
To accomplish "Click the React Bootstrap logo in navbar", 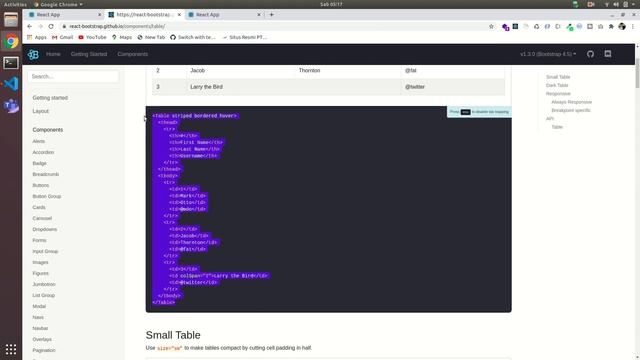I will (33, 54).
